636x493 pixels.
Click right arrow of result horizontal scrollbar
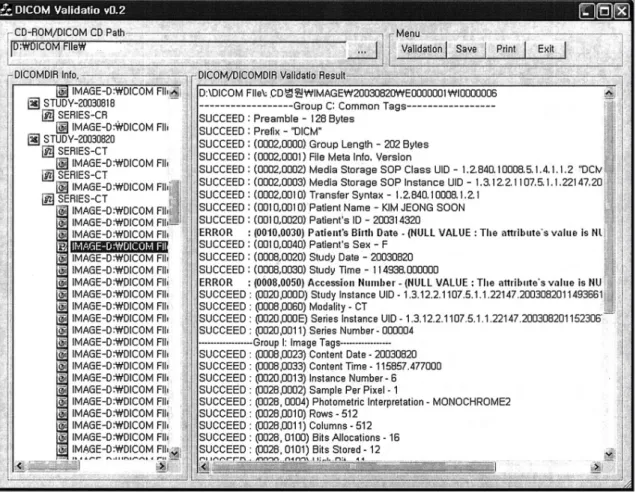[596, 467]
